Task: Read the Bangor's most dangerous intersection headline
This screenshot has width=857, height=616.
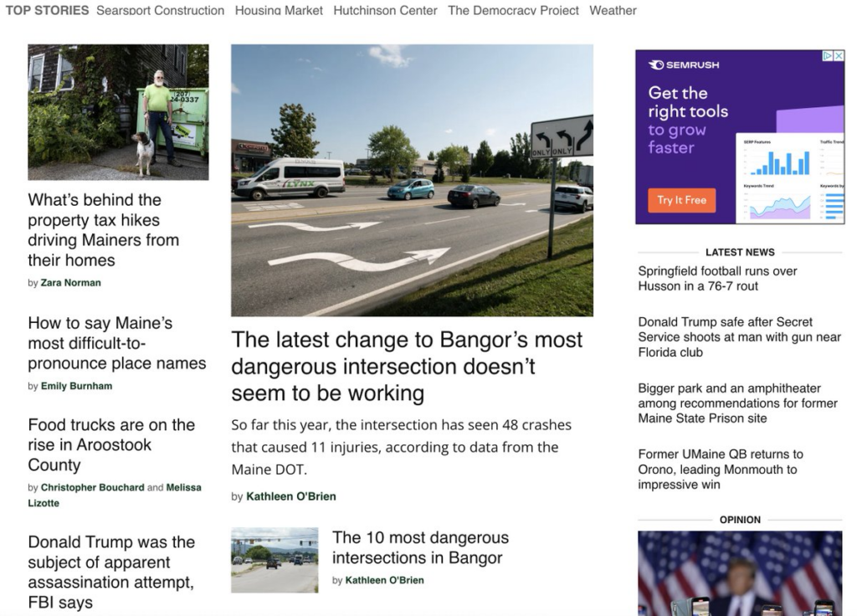Action: (x=407, y=367)
